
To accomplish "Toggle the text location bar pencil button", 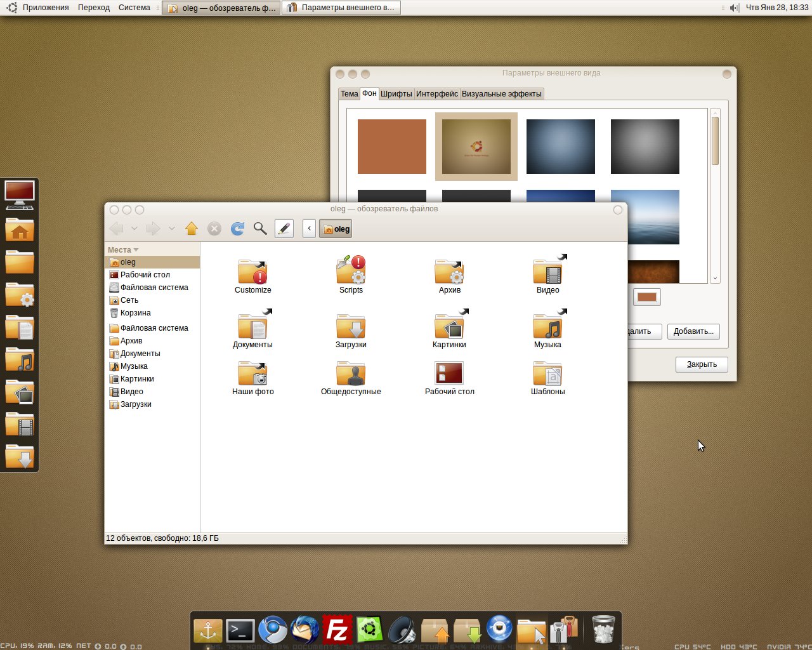I will (x=284, y=229).
